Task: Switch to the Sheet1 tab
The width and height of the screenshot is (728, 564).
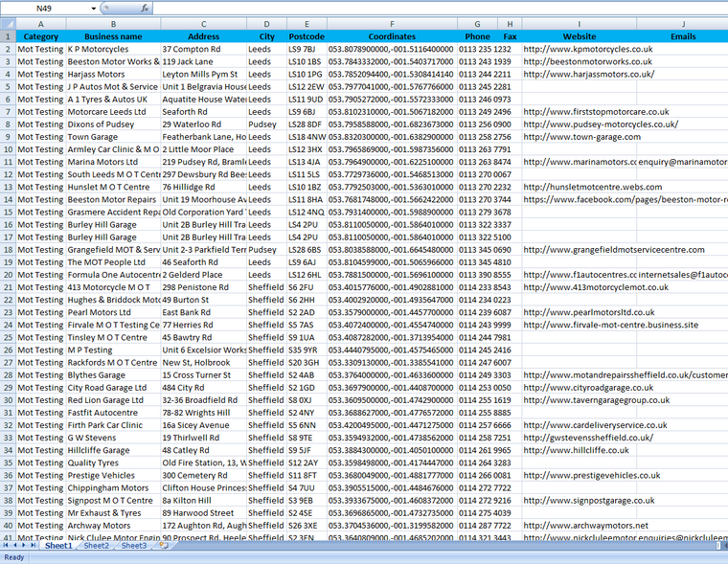Action: [x=58, y=546]
